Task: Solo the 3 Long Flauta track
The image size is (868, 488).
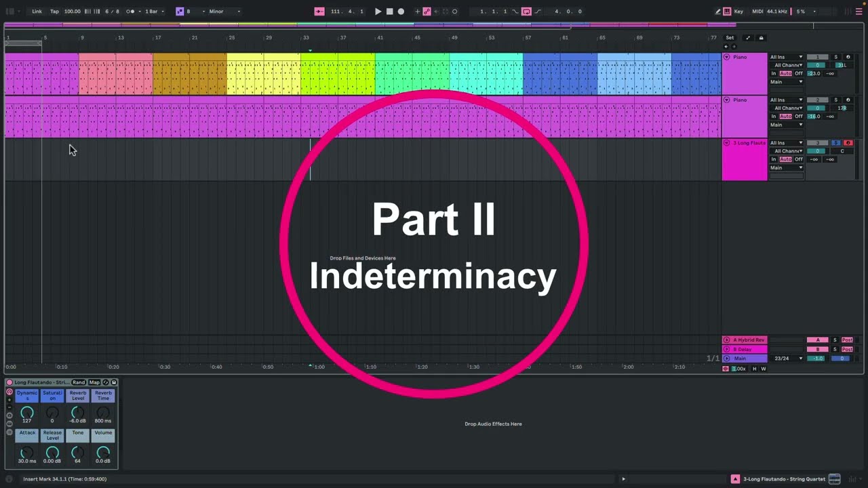Action: 835,143
